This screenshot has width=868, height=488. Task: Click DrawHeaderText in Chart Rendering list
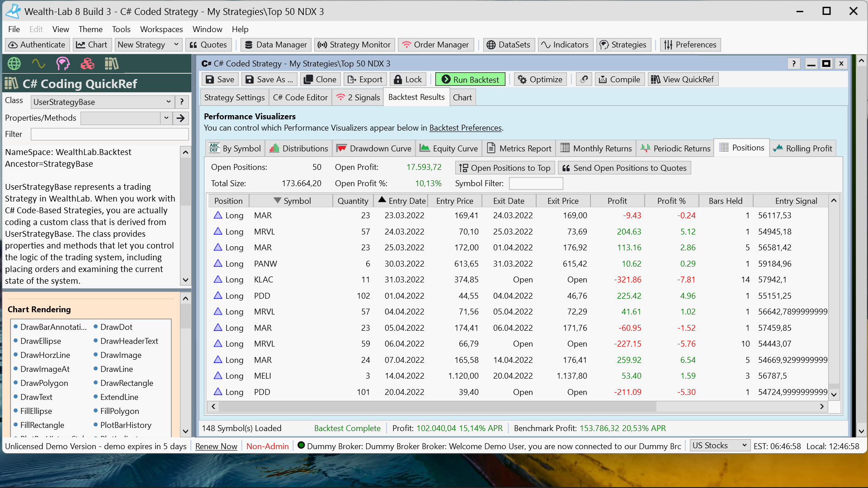tap(129, 341)
